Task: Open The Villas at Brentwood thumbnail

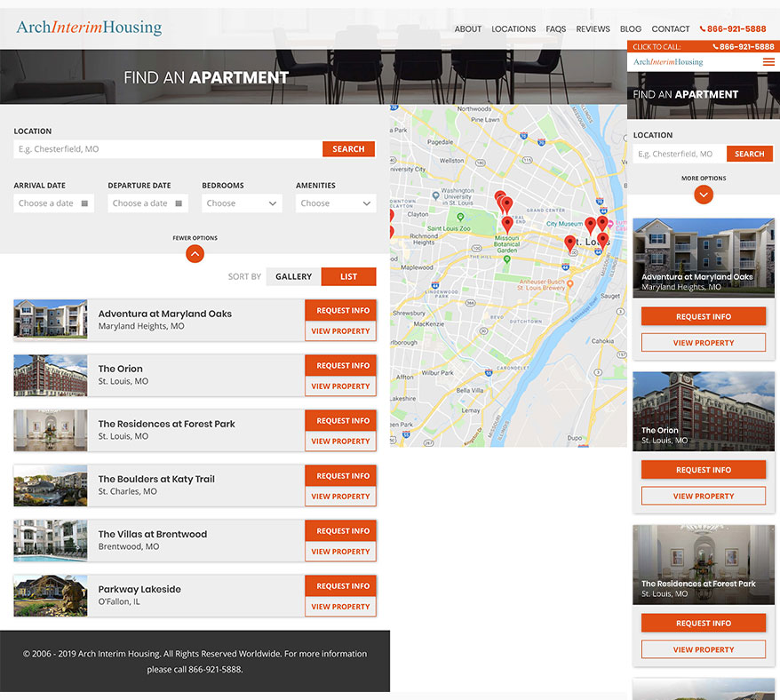Action: [x=51, y=541]
